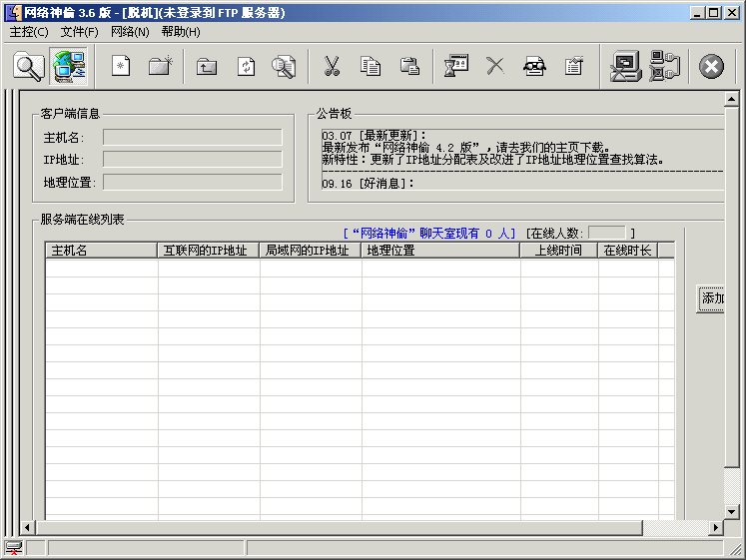Click the new folder toolbar icon

click(x=160, y=66)
